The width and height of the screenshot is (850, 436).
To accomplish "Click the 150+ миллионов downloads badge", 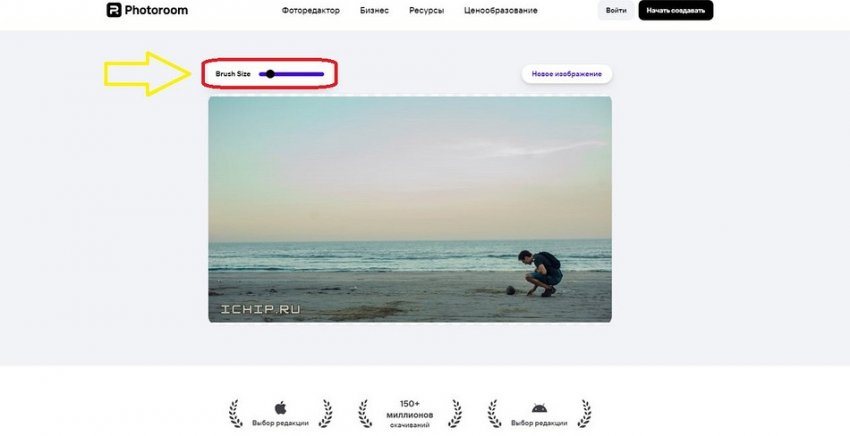I will [x=410, y=412].
